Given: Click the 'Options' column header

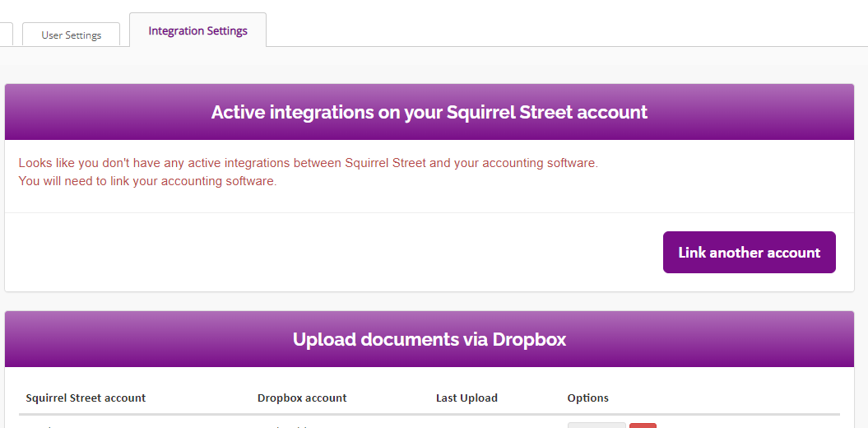Looking at the screenshot, I should (588, 398).
